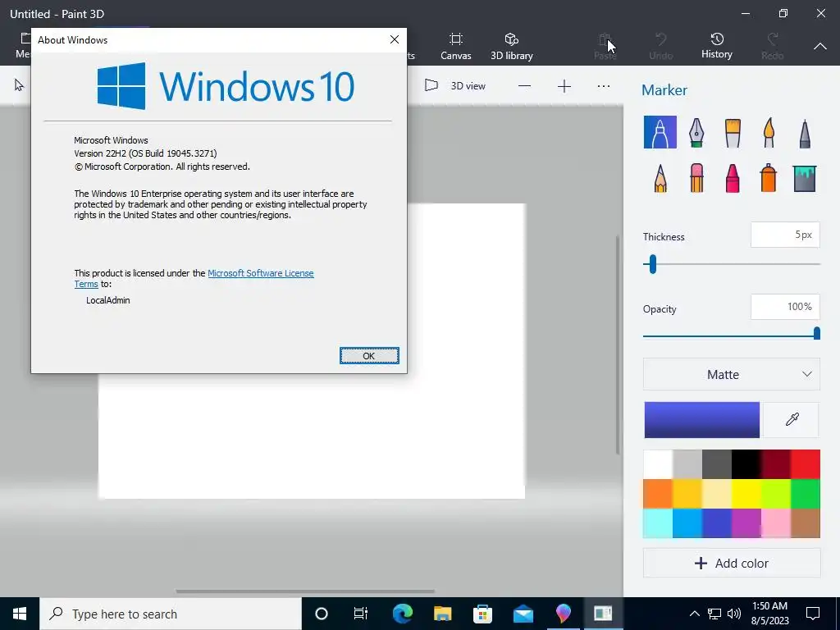Open Cortana from the taskbar
The image size is (840, 630).
pos(322,614)
